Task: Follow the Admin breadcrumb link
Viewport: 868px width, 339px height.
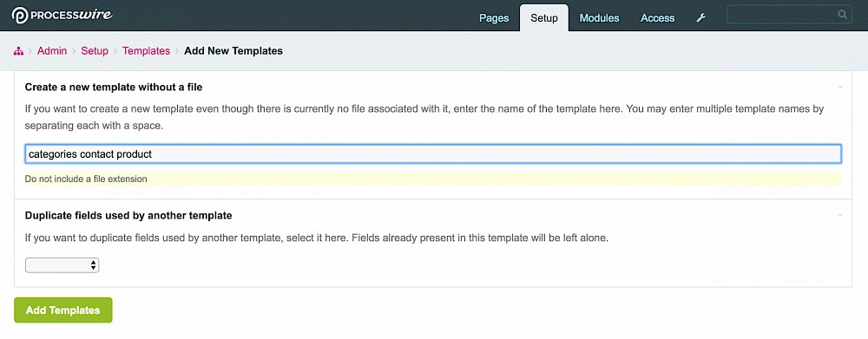Action: coord(52,51)
